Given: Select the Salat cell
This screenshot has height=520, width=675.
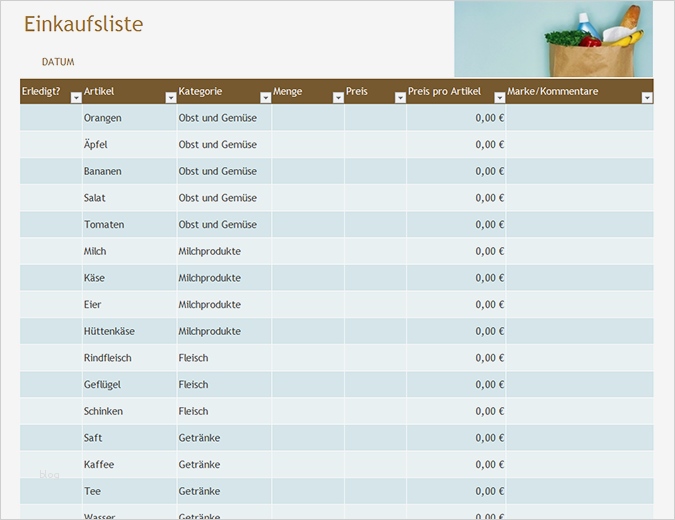Looking at the screenshot, I should [x=129, y=198].
